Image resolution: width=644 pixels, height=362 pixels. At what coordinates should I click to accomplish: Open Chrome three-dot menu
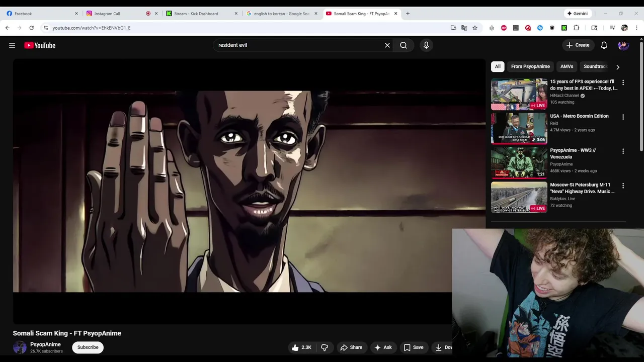[636, 28]
